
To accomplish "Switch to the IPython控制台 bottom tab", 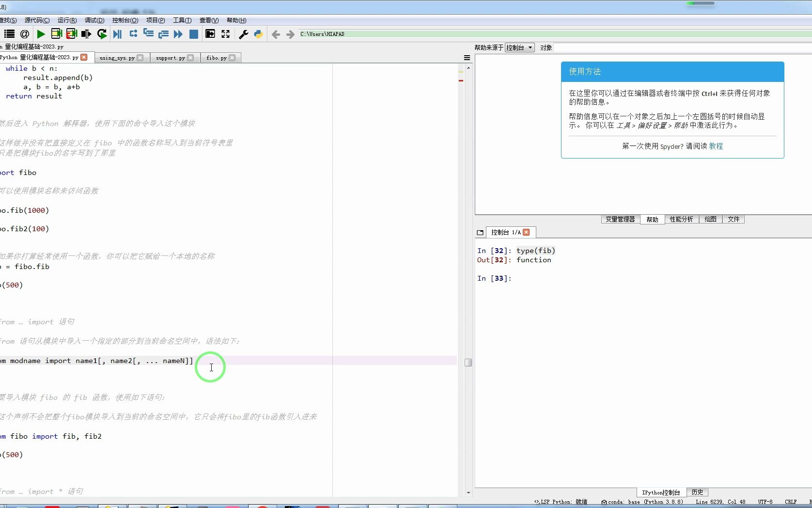I will point(661,492).
